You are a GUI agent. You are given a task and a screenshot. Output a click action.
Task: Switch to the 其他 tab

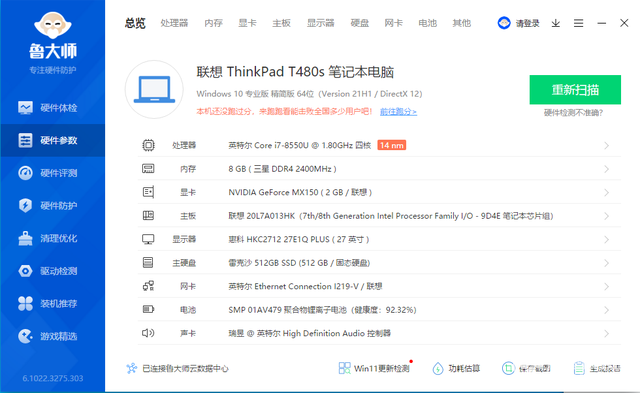462,23
